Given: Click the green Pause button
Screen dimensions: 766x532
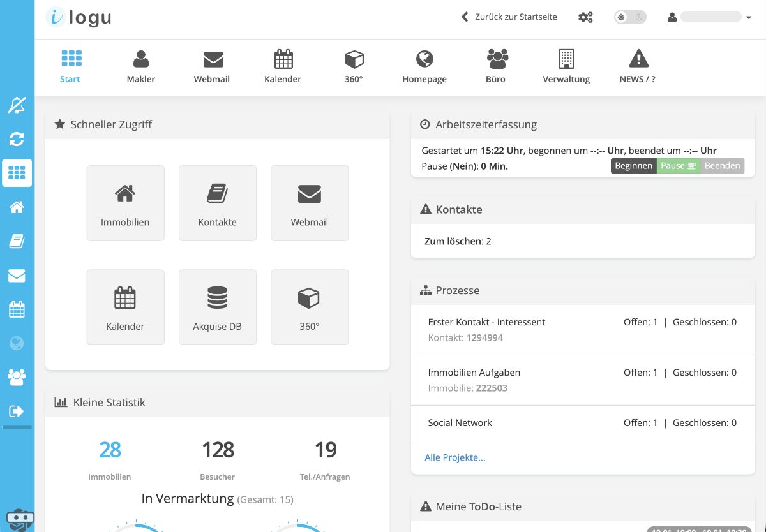Looking at the screenshot, I should pos(678,166).
